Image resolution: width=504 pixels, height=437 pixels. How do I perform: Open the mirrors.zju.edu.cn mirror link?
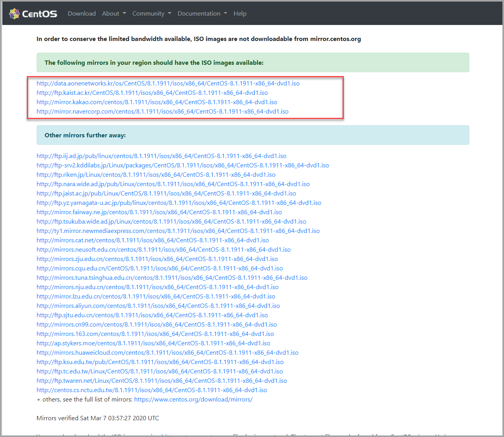pos(157,259)
